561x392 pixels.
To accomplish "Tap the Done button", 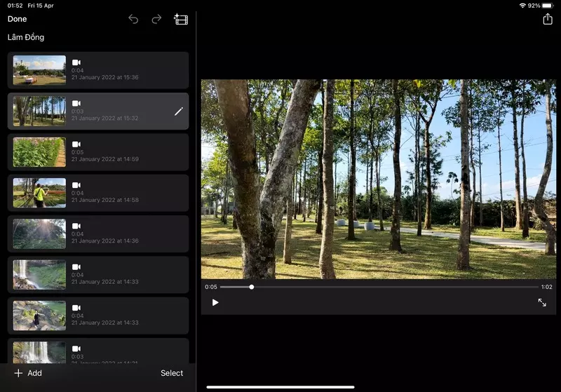I will coord(17,19).
